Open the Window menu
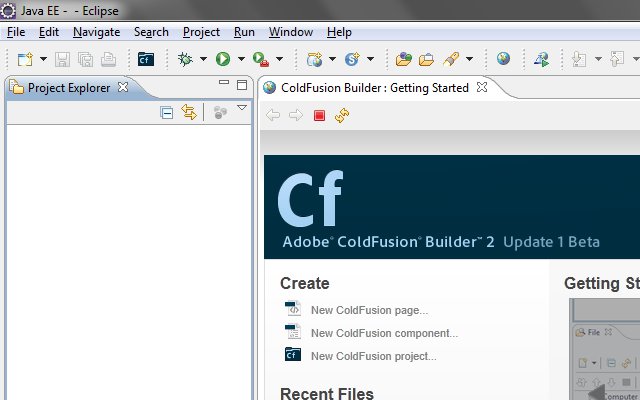640x400 pixels. tap(291, 32)
